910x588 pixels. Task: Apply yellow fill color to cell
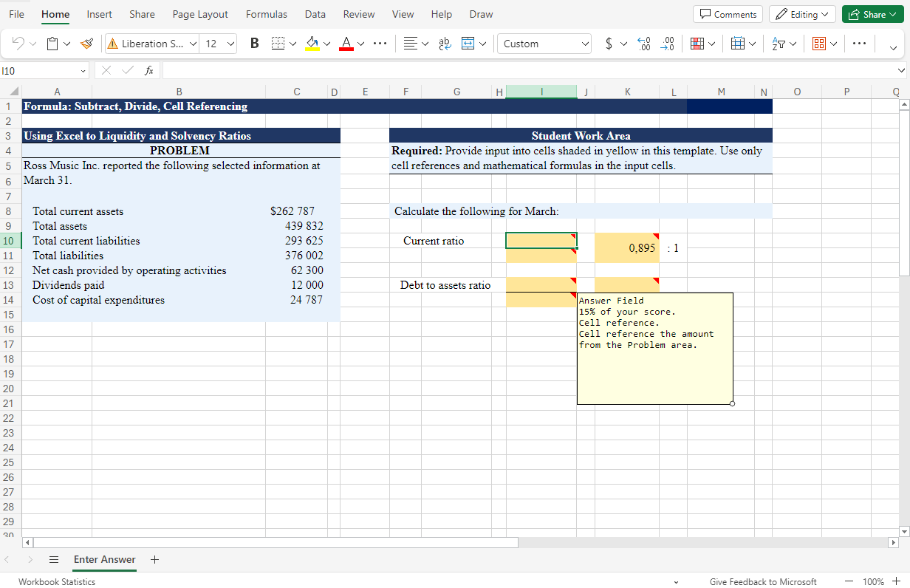pos(314,44)
